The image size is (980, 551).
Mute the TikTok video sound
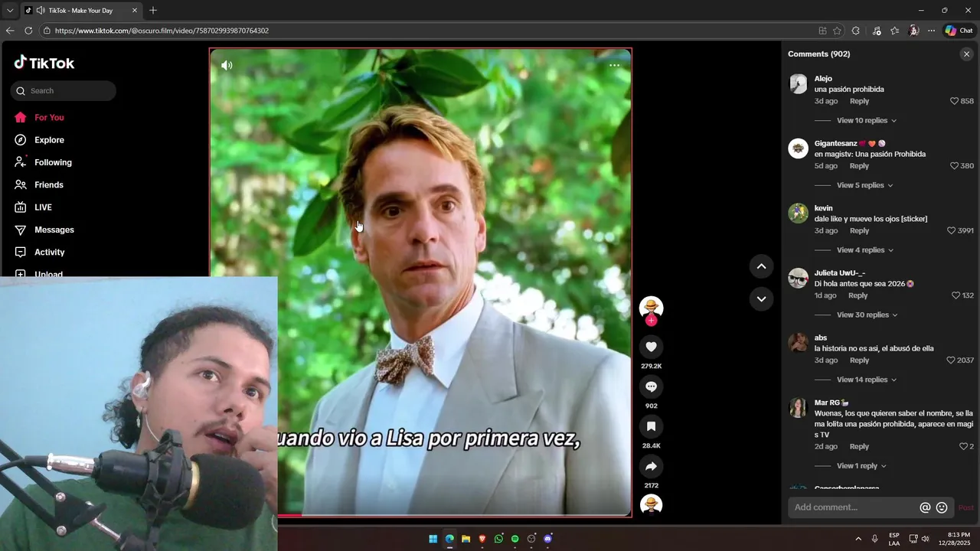click(227, 65)
